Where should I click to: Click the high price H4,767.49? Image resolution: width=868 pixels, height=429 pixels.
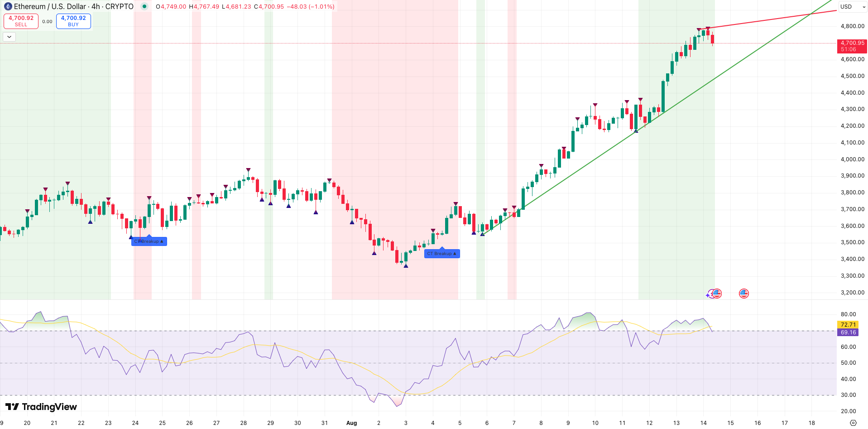[x=204, y=6]
